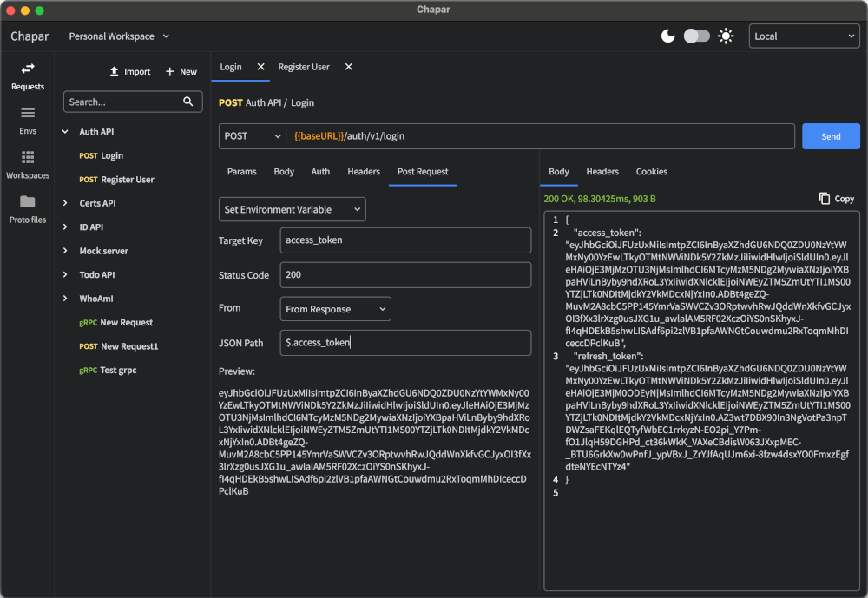Open the Requests sidebar section
This screenshot has height=598, width=868.
click(28, 76)
